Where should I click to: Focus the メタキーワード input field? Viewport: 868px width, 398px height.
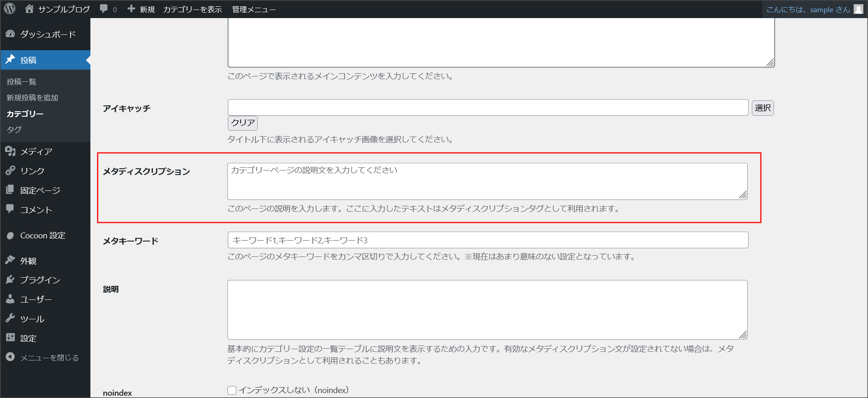pyautogui.click(x=488, y=240)
